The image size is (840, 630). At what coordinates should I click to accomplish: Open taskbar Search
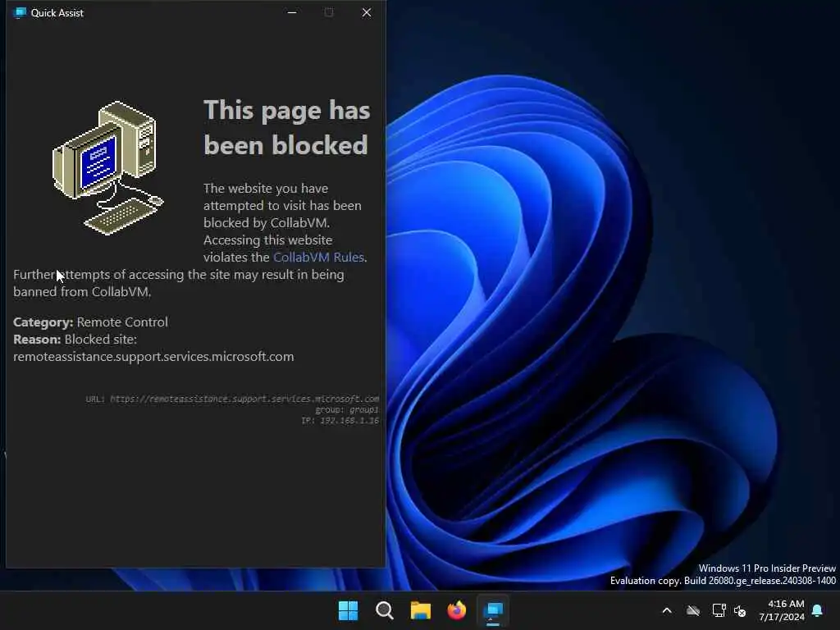(x=384, y=610)
